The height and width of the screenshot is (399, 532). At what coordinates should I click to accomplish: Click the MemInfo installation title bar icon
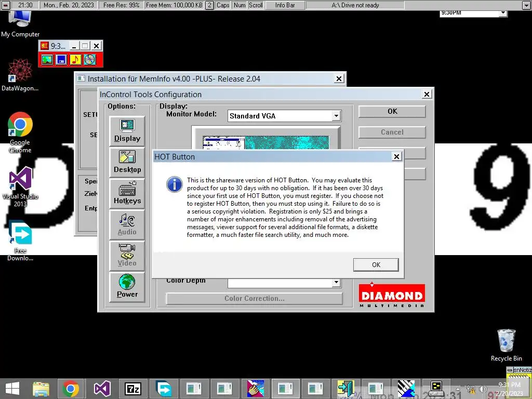coord(81,79)
